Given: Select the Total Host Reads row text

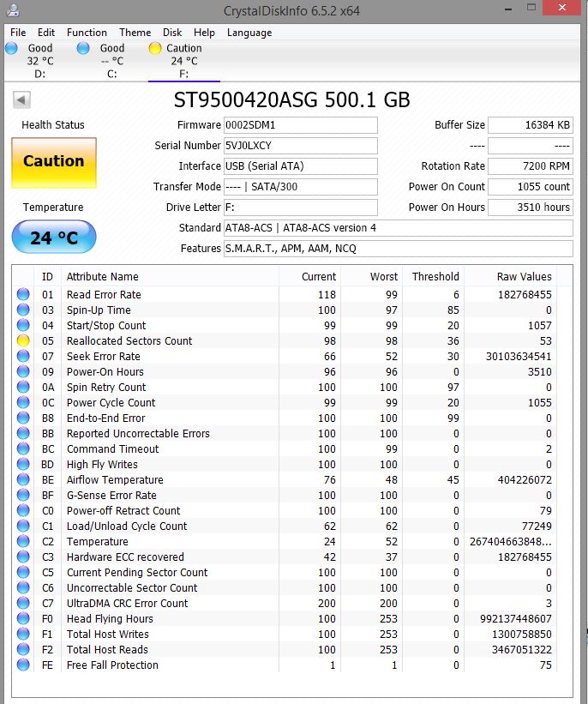Looking at the screenshot, I should (x=107, y=649).
